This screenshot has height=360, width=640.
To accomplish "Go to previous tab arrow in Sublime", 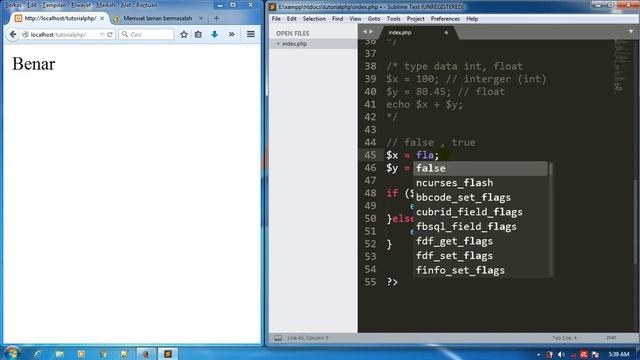I will coord(365,31).
